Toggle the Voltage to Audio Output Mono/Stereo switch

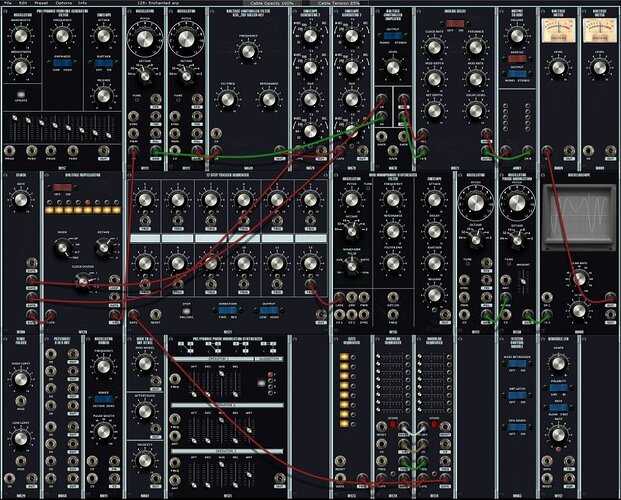pos(517,73)
